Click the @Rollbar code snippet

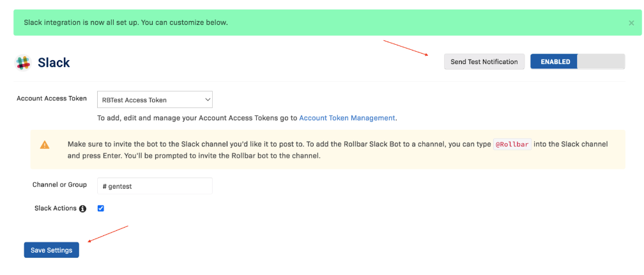[x=512, y=145]
